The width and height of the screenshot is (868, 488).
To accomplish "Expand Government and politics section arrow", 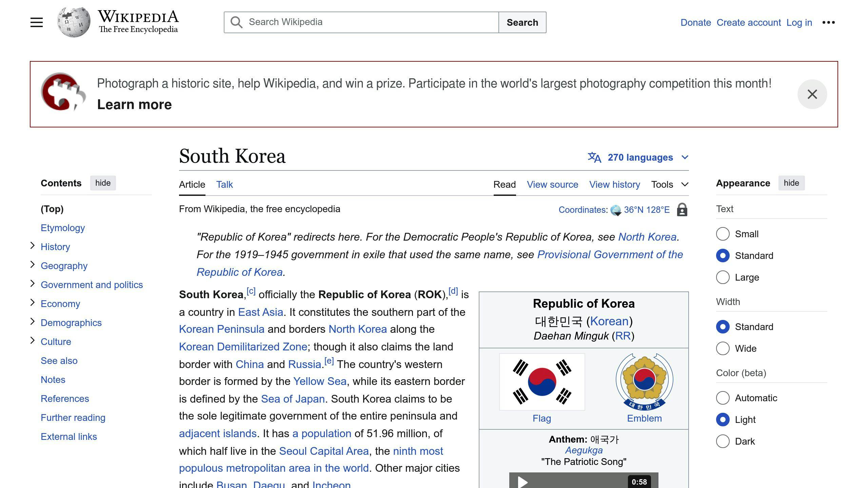I will coord(33,284).
